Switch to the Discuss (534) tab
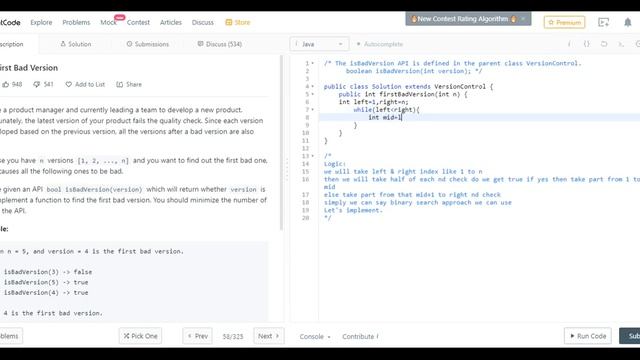 click(x=220, y=44)
